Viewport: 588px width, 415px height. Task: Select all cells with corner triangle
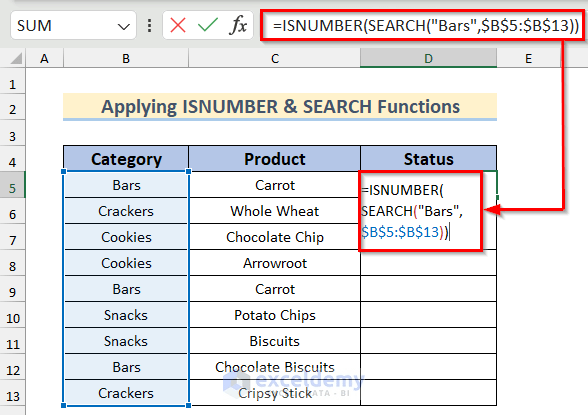(16, 59)
